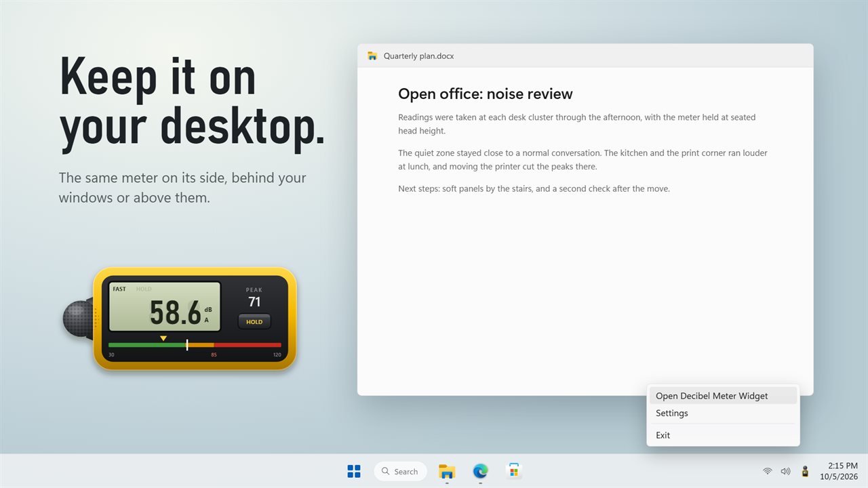Screen dimensions: 868x488
Task: Click the line starting "Next steps: soft panels"
Action: (x=534, y=188)
